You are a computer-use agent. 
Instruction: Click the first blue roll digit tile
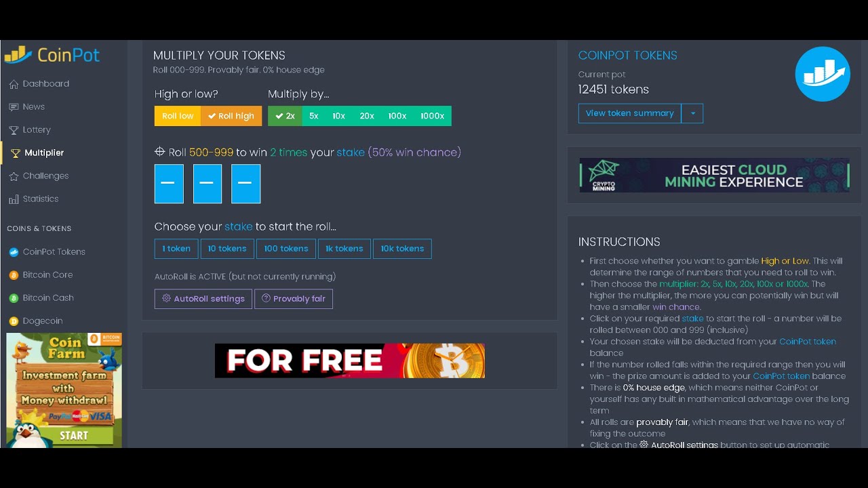tap(169, 184)
